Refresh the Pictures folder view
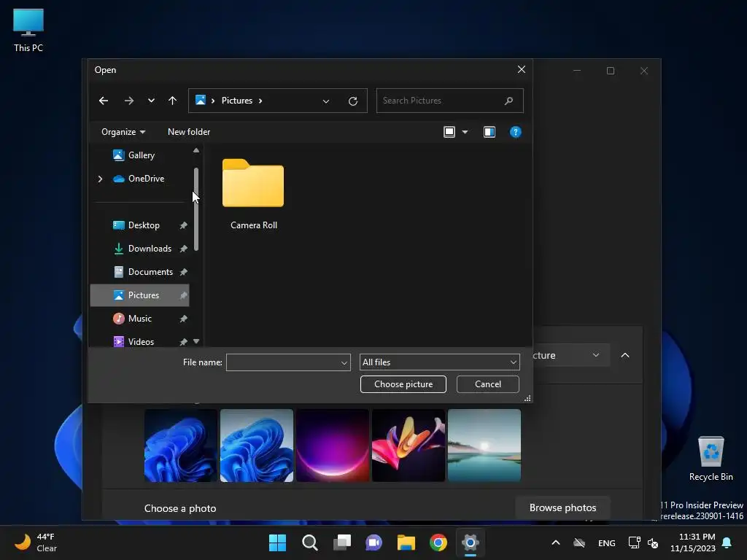The width and height of the screenshot is (747, 560). pos(353,101)
